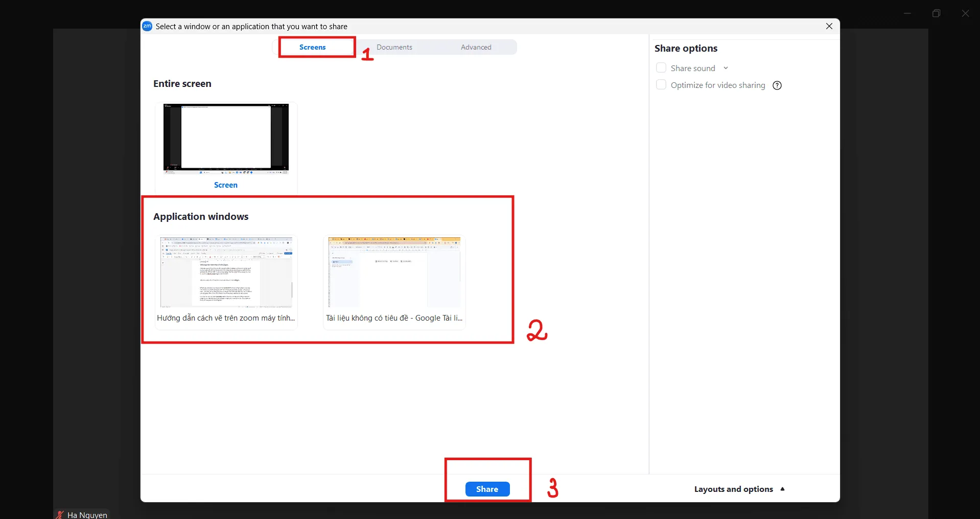
Task: Enable the Share sound checkbox
Action: coord(661,68)
